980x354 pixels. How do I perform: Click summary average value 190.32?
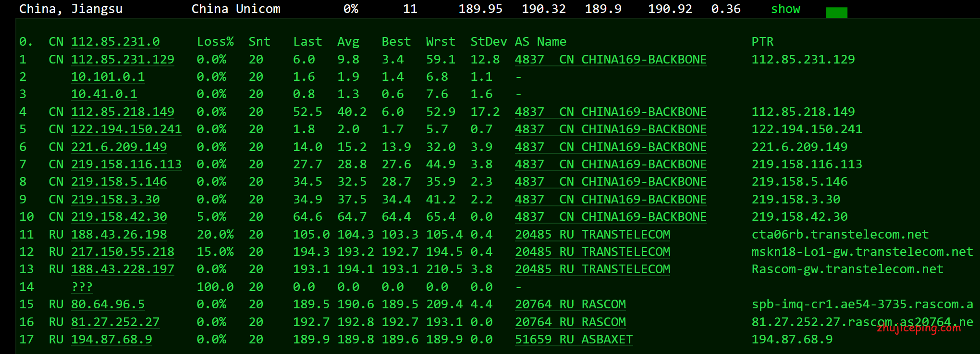click(x=544, y=9)
